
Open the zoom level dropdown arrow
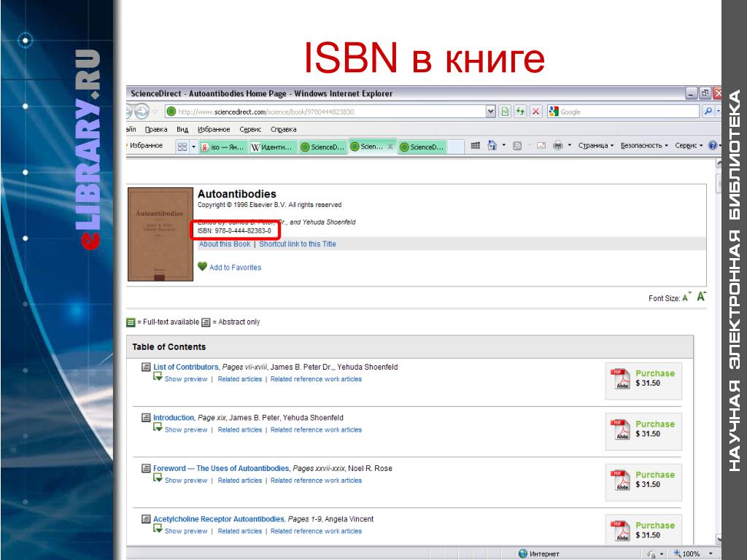click(711, 554)
